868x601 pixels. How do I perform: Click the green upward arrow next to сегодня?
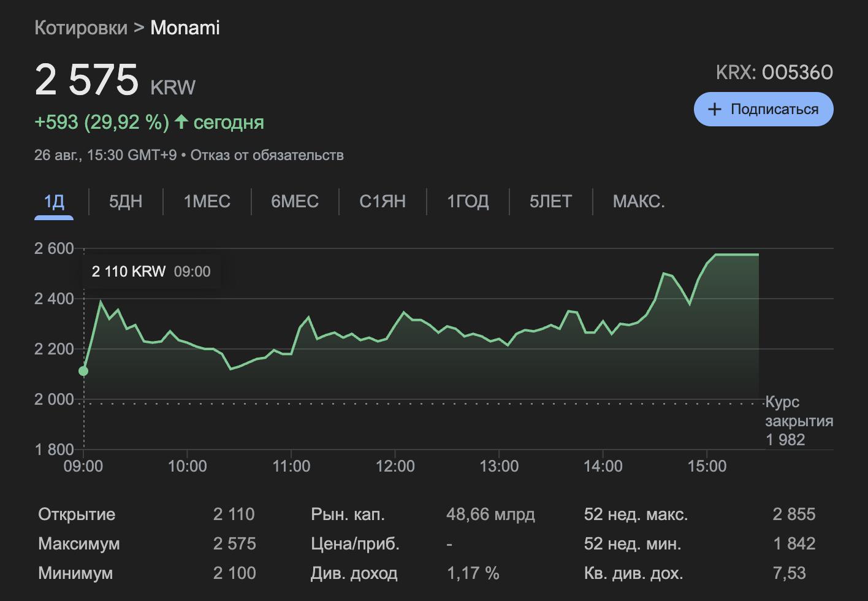pyautogui.click(x=181, y=121)
